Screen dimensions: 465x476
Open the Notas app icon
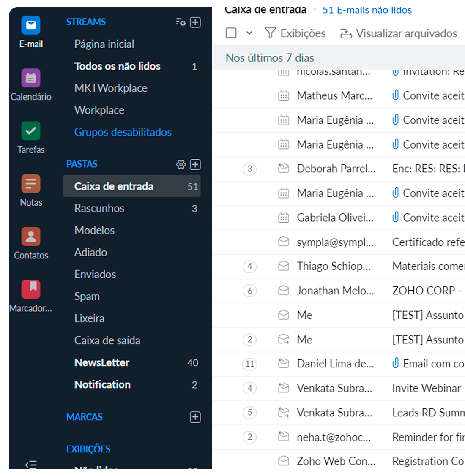31,184
